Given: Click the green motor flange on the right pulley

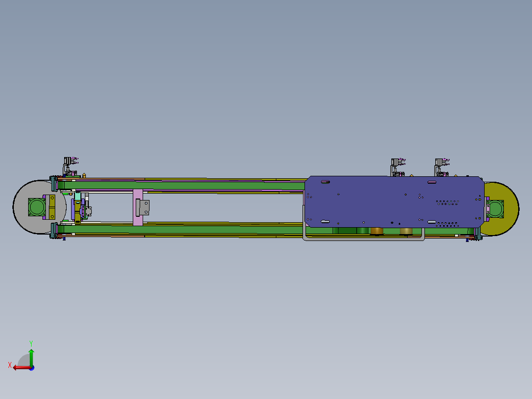Looking at the screenshot, I should coord(495,208).
